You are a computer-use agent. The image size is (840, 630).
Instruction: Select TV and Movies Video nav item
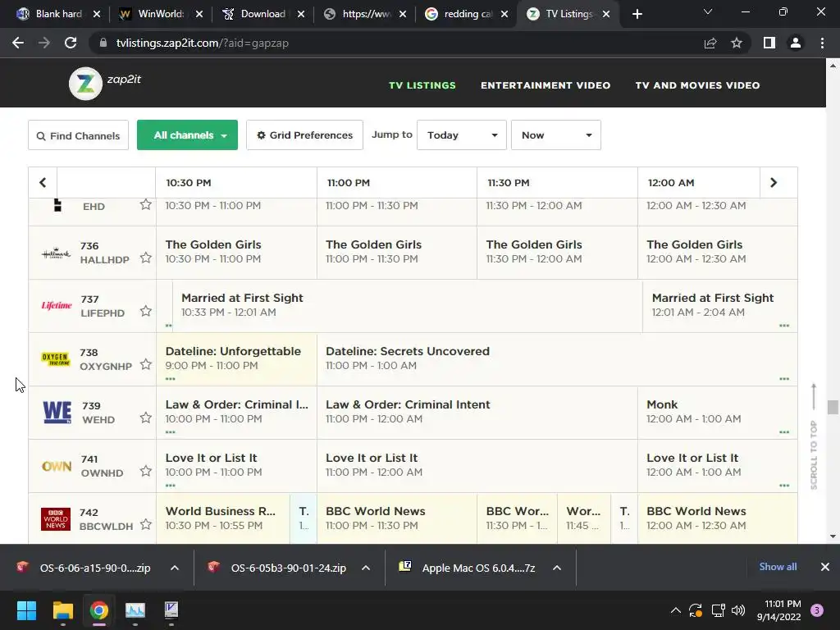697,85
